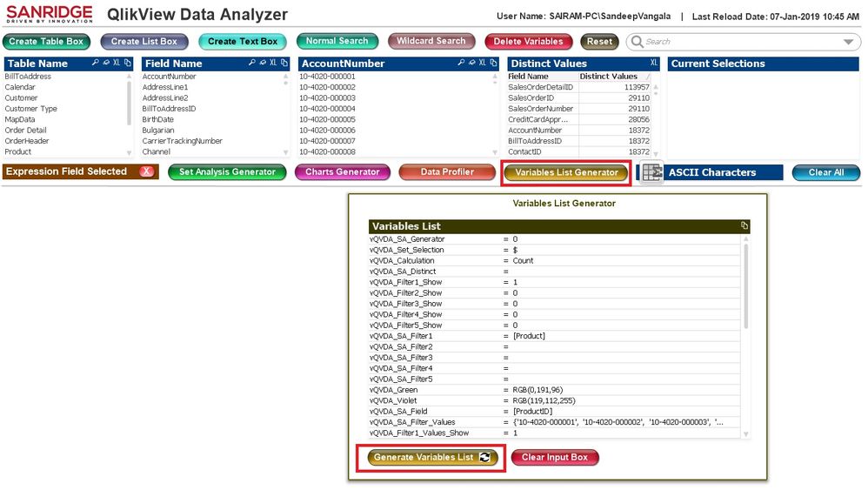Clear selections in Field Name list box
Screen dimensions: 868x490
pos(263,63)
